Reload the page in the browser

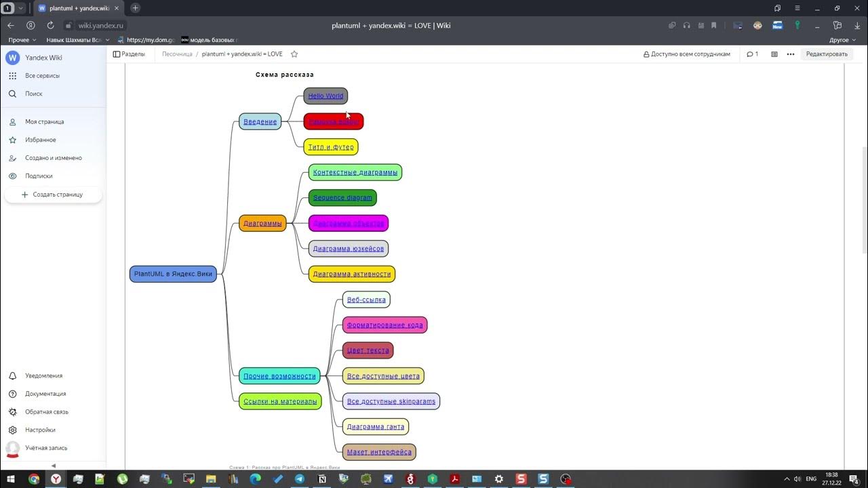pos(50,25)
